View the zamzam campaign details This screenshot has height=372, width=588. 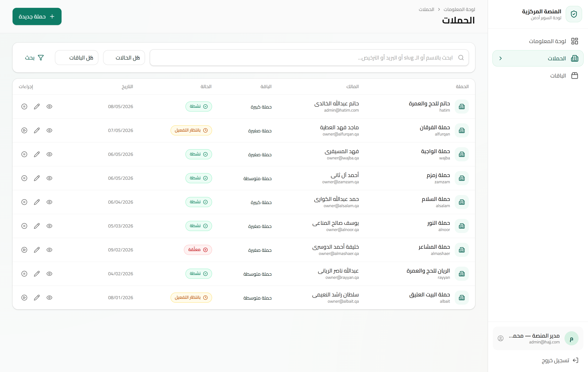click(x=49, y=178)
